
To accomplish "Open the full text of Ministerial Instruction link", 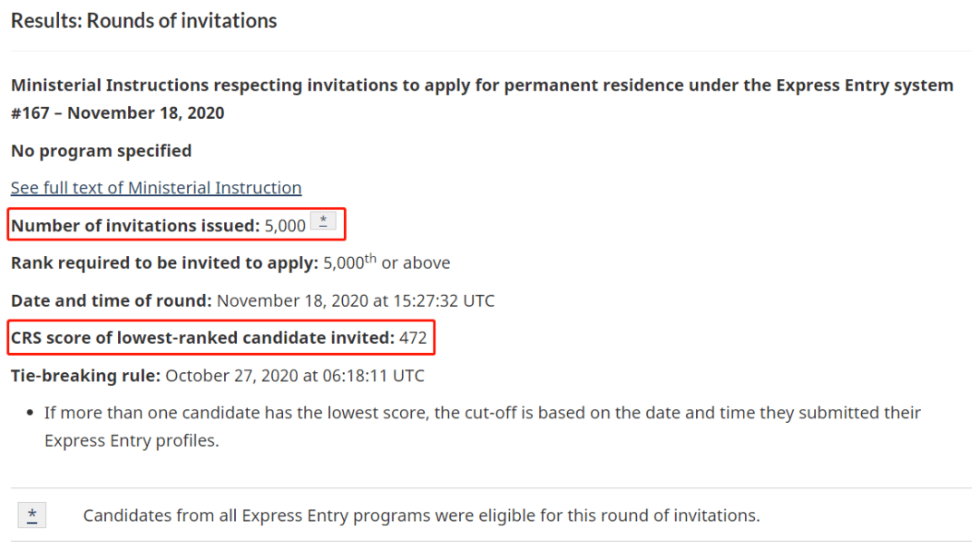I will 156,188.
